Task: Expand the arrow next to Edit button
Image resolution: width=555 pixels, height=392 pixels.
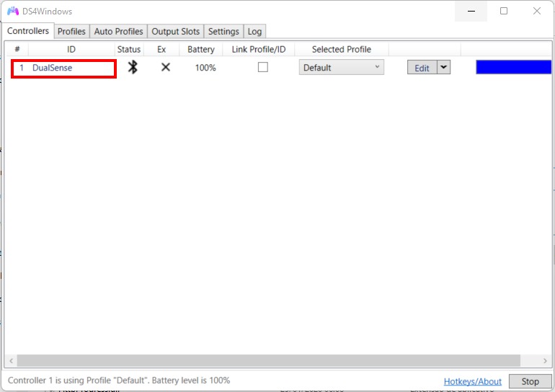Action: point(443,67)
